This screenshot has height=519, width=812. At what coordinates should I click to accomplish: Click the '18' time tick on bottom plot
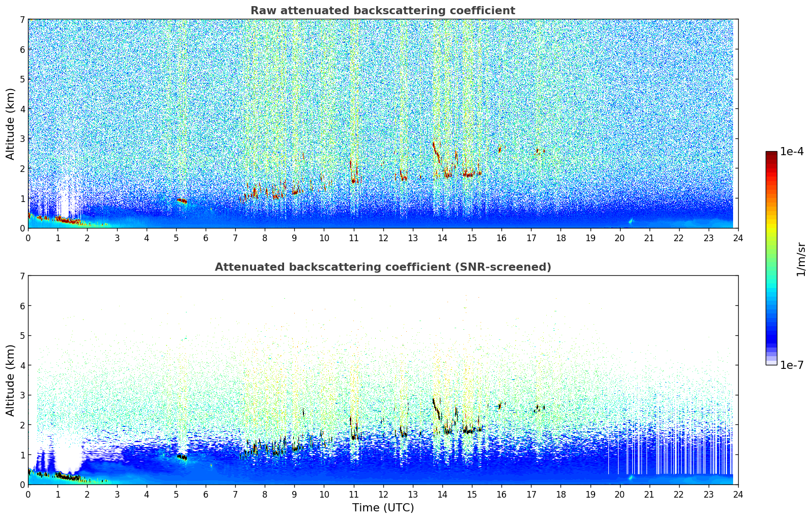click(561, 494)
